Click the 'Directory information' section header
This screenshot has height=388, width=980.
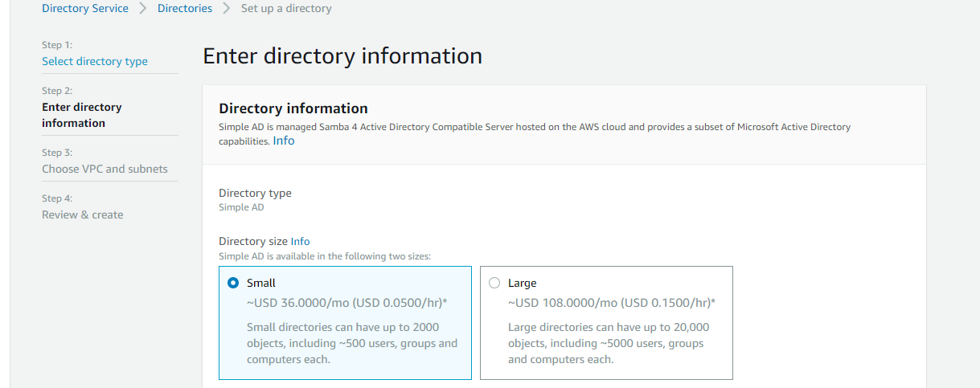[x=293, y=108]
